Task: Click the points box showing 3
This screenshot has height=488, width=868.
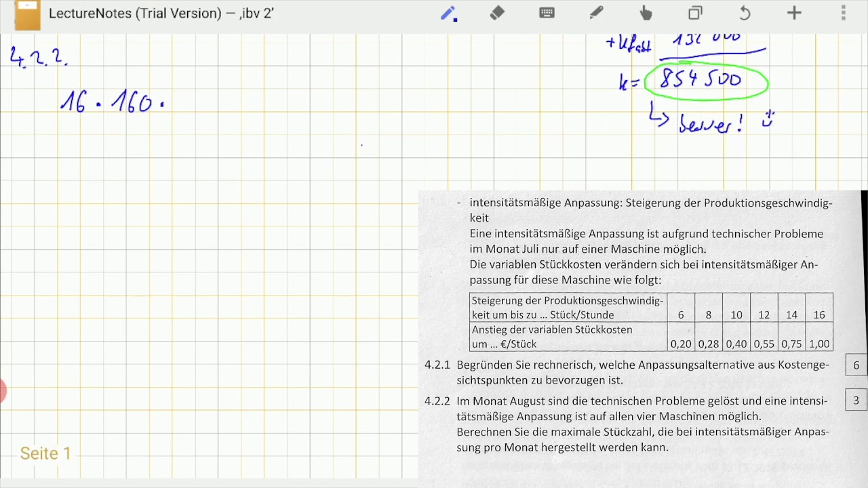Action: pyautogui.click(x=856, y=401)
